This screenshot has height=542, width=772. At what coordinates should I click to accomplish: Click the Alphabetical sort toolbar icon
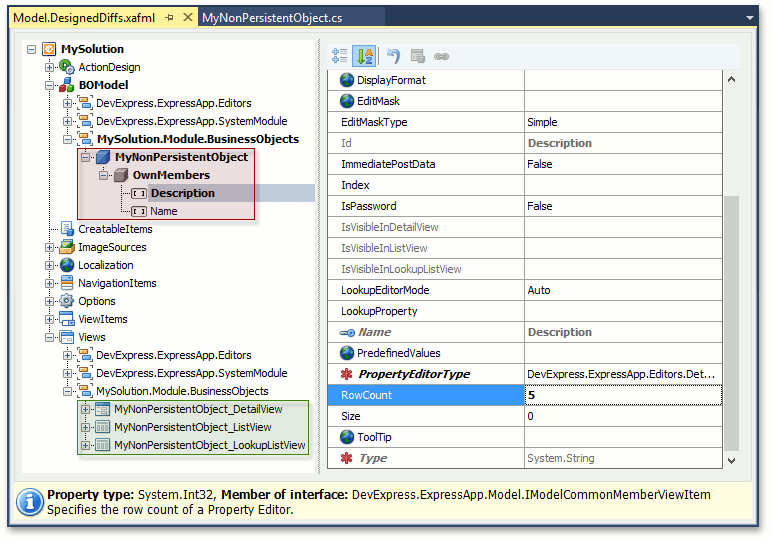pos(364,56)
